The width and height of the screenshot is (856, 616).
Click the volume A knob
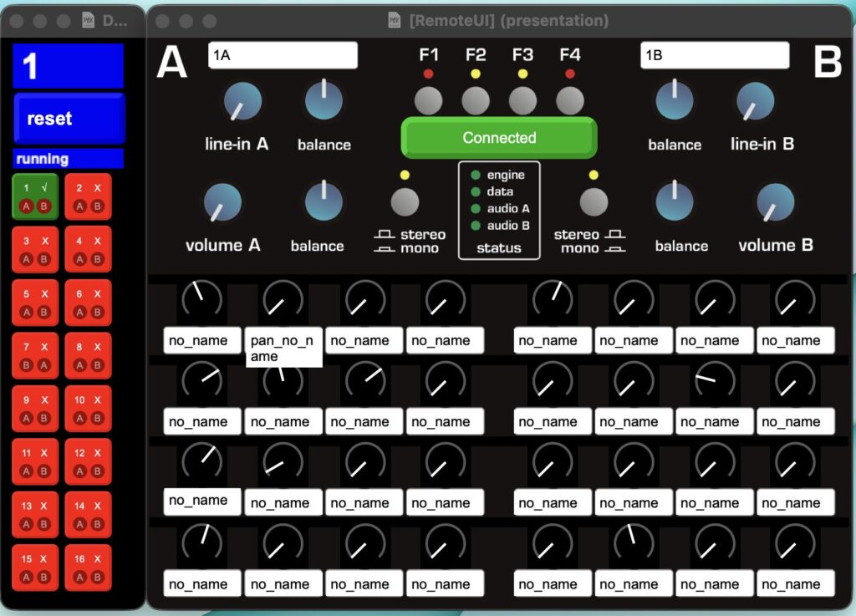coord(222,202)
